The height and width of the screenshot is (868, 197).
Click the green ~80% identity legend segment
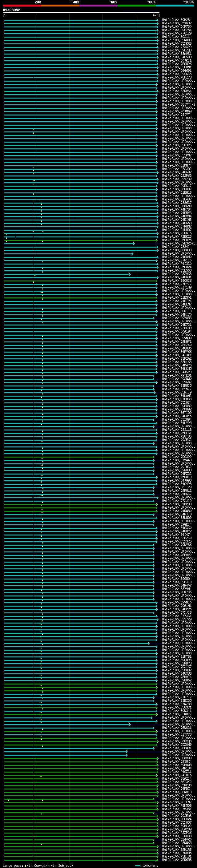[x=137, y=6]
